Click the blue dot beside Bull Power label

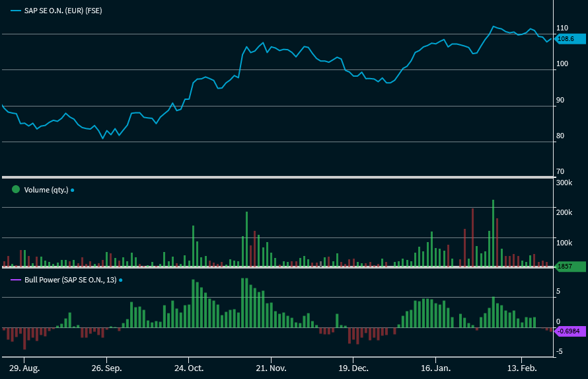tap(121, 280)
